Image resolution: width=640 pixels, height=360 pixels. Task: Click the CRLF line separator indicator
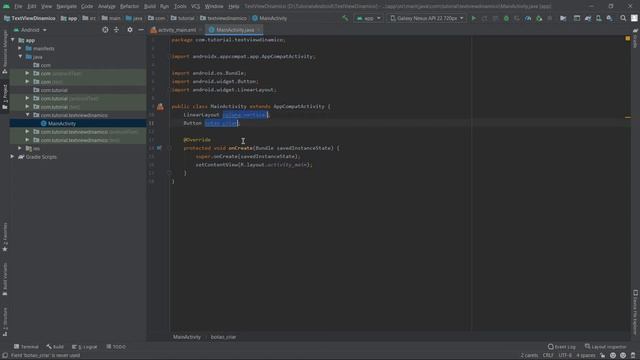[x=548, y=356]
